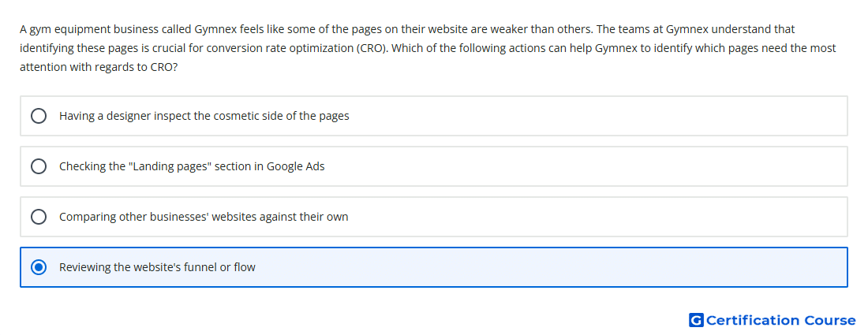Screen dimensions: 868x335
Task: Select the empty area of the comparing websites card
Action: click(598, 217)
